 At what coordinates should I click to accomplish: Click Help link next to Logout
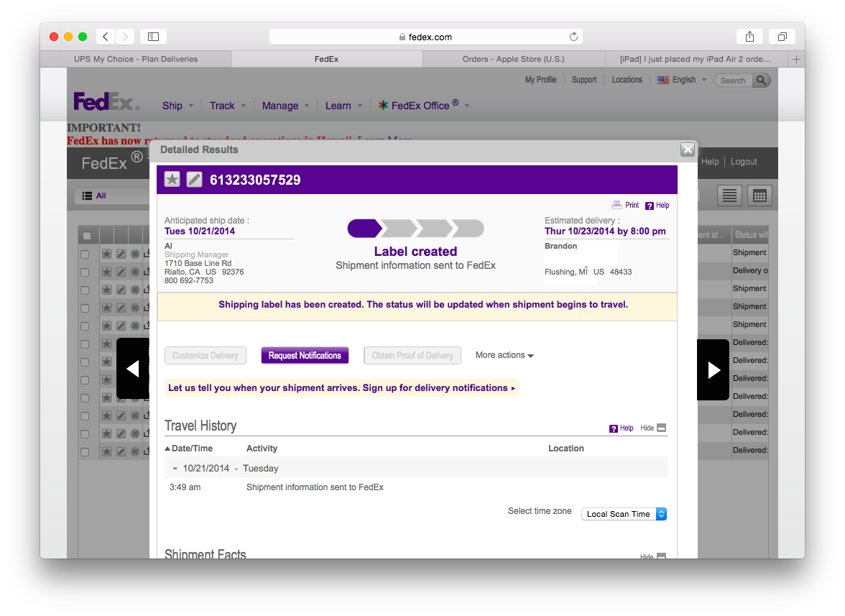point(710,162)
